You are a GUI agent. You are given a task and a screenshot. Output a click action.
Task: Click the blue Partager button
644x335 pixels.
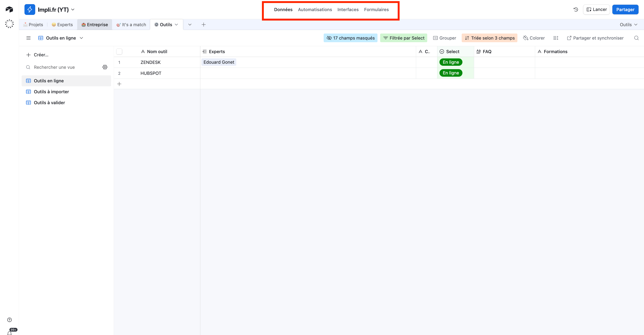[x=625, y=9]
